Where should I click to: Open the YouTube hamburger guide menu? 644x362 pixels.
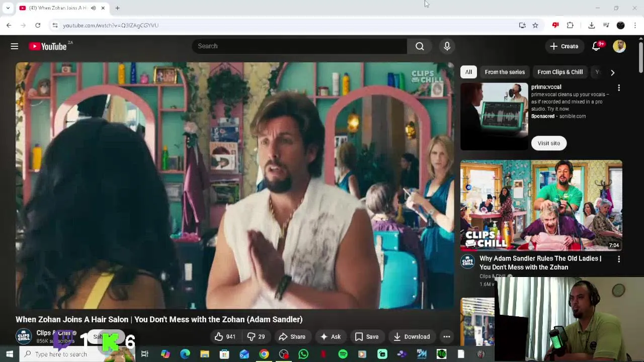[x=15, y=46]
